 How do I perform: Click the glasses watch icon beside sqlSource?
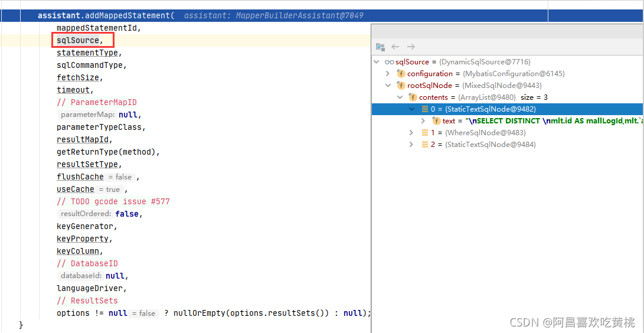389,62
